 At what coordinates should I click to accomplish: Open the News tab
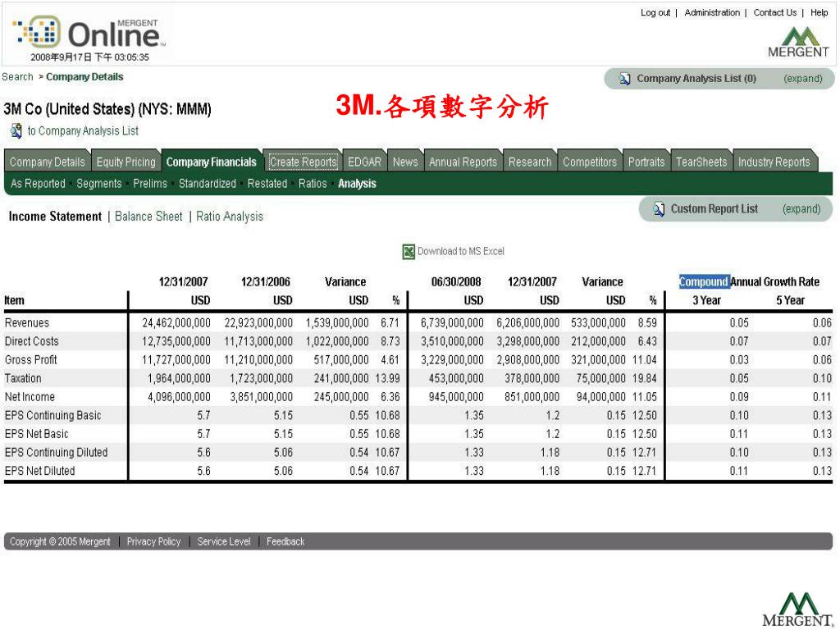pyautogui.click(x=405, y=162)
